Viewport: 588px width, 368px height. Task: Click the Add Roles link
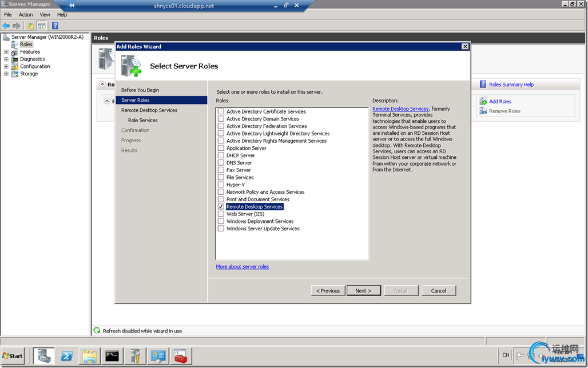point(500,101)
